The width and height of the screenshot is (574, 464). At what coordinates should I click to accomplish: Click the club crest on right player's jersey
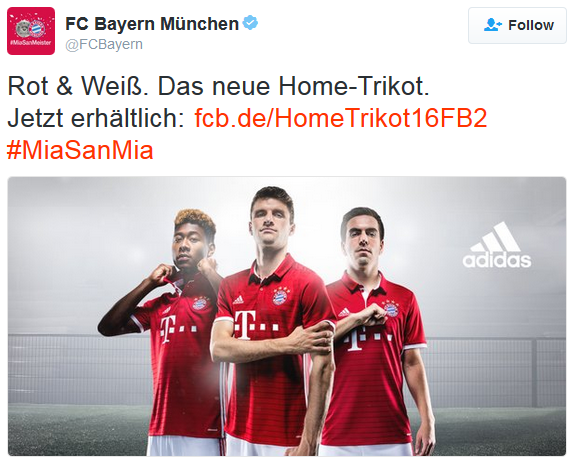390,309
